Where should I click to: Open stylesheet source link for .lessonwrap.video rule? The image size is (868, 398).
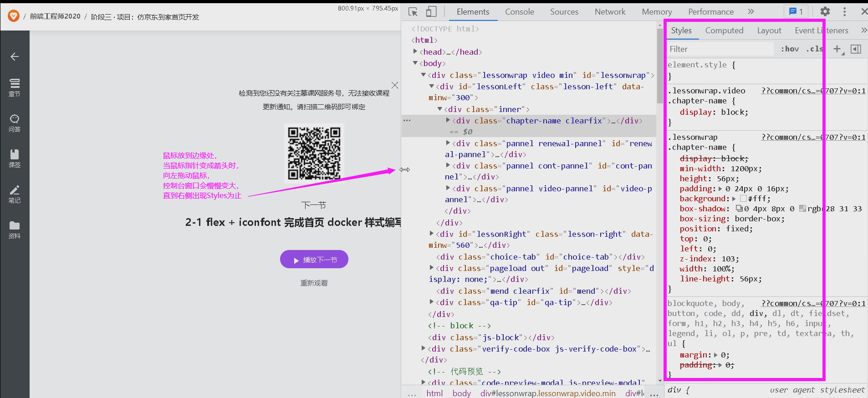pos(813,91)
